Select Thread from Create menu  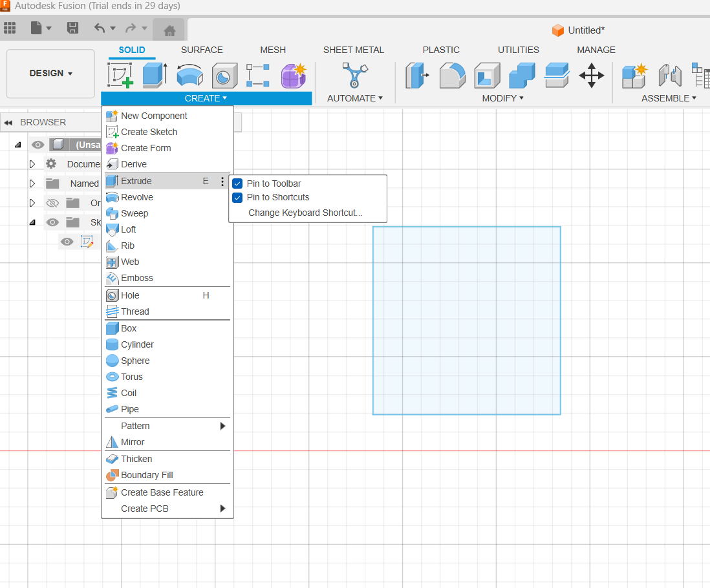pyautogui.click(x=167, y=311)
